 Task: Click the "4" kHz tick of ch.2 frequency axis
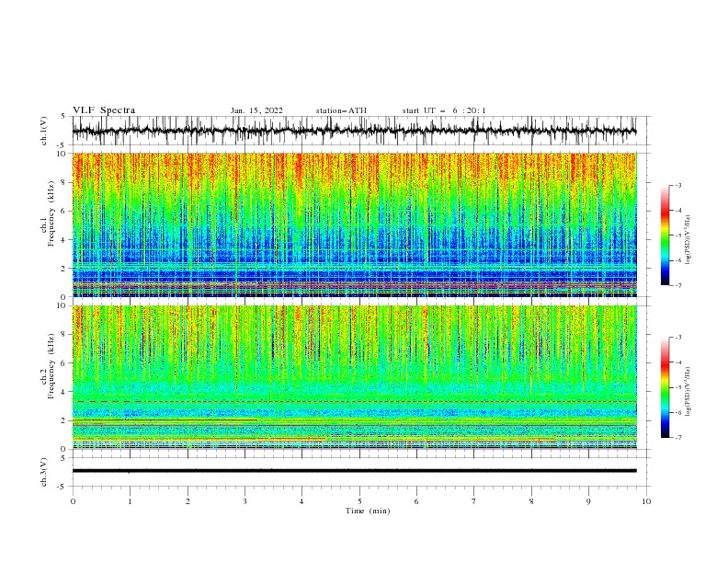coord(64,392)
